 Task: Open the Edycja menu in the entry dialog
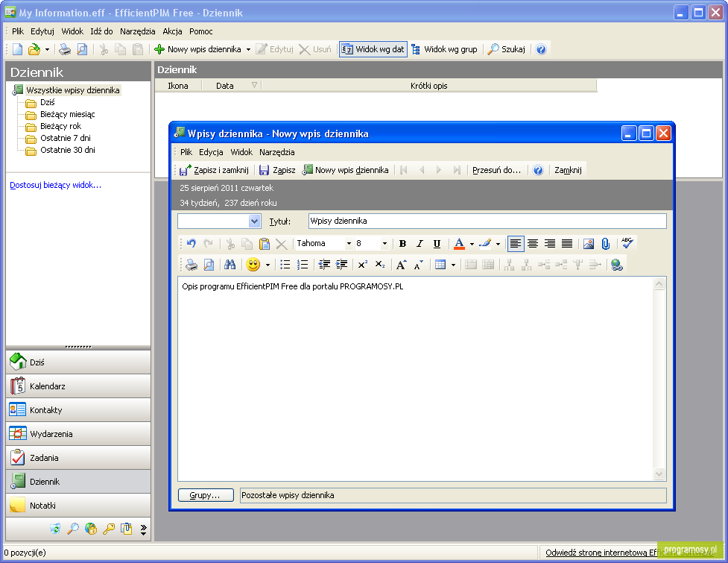(x=211, y=152)
